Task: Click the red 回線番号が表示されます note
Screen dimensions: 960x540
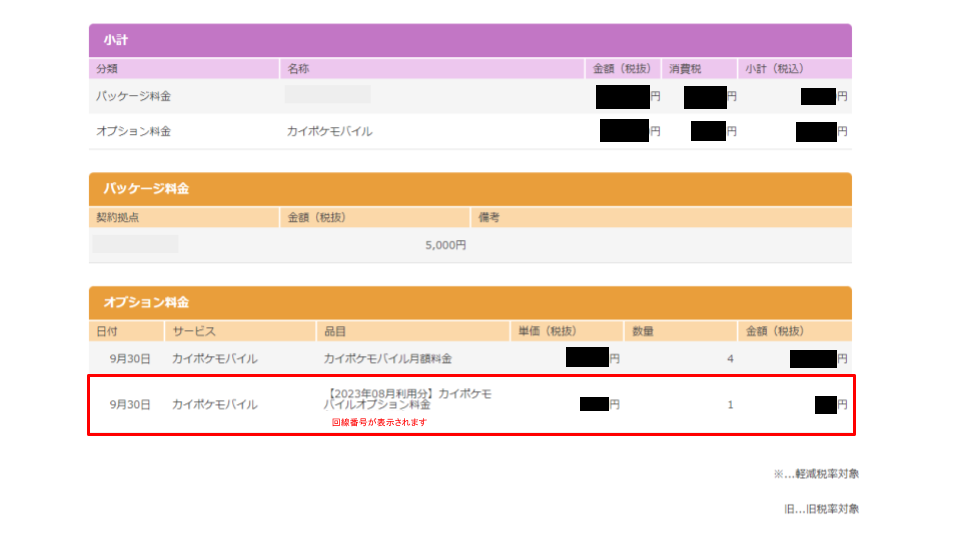Action: [379, 422]
